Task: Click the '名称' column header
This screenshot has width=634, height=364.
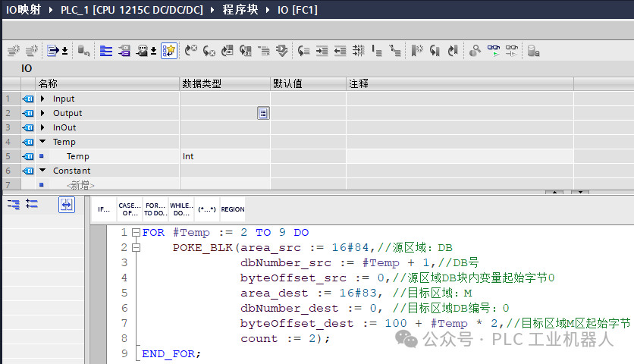Action: (107, 83)
